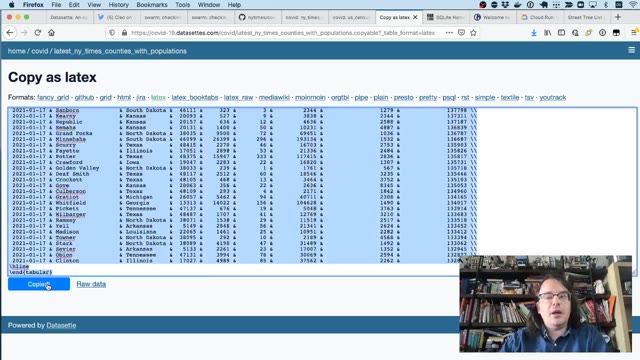Open the Downloads panel
The height and width of the screenshot is (360, 640).
click(533, 33)
